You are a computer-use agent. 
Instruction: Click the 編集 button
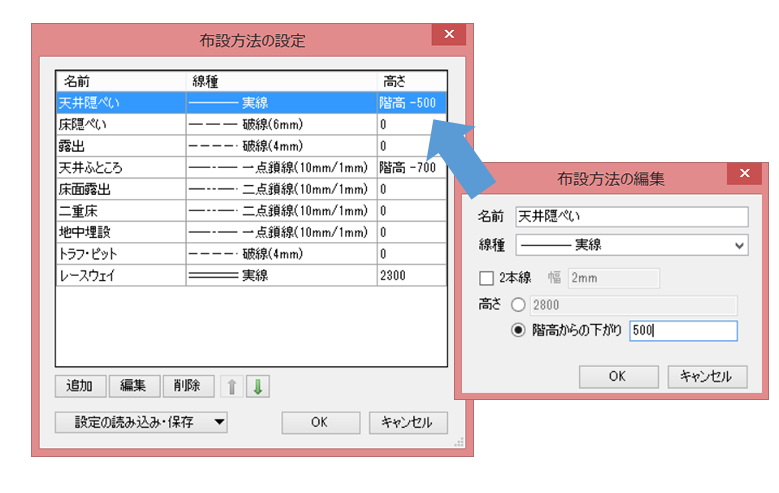coord(134,386)
